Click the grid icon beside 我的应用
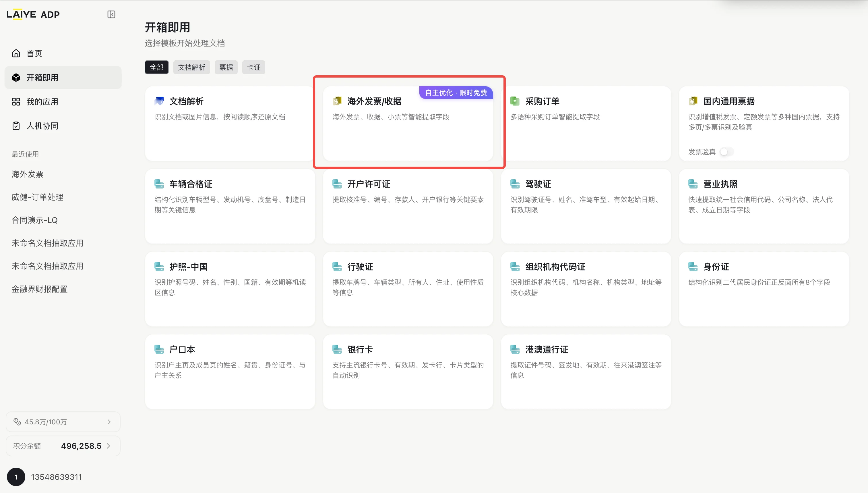This screenshot has width=868, height=493. click(16, 102)
